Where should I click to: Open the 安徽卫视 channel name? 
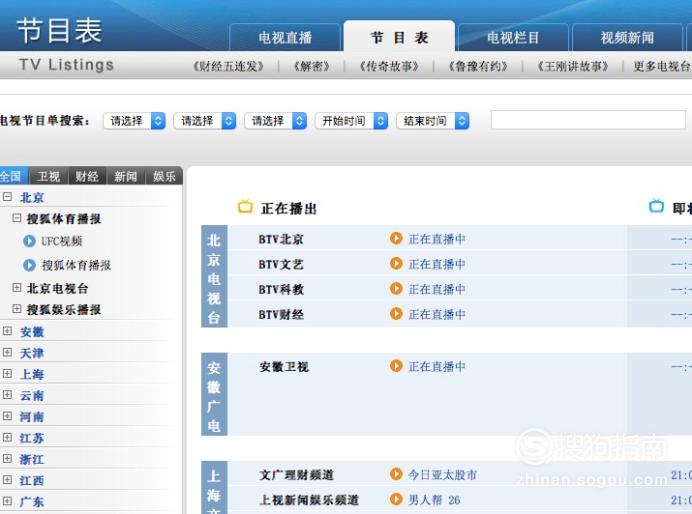click(284, 367)
